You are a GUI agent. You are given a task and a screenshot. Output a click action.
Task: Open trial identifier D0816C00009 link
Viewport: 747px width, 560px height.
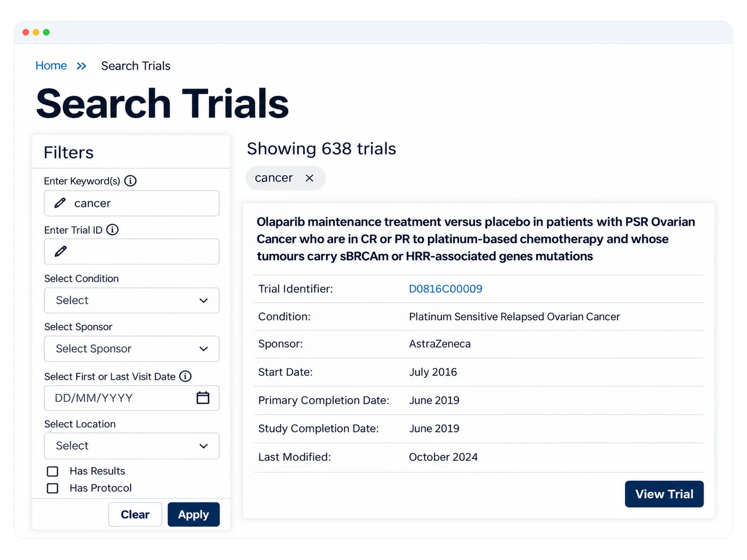pyautogui.click(x=445, y=289)
